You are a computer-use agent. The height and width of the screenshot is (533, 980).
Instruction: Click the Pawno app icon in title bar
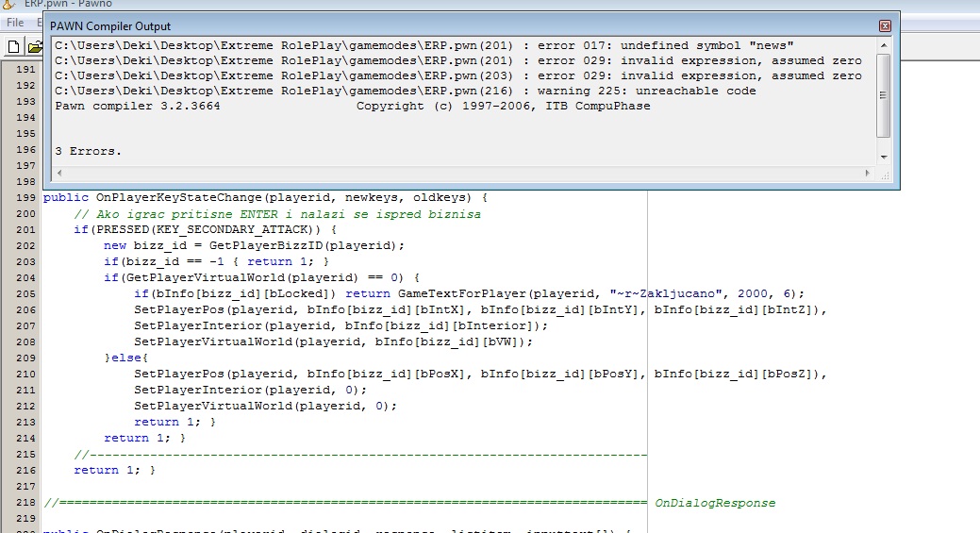(x=8, y=5)
